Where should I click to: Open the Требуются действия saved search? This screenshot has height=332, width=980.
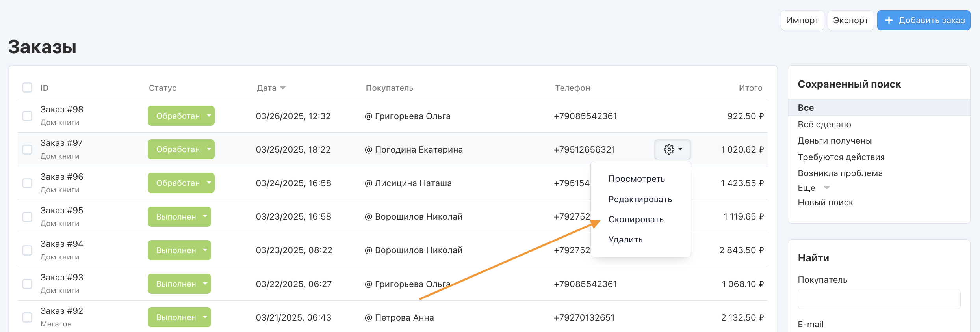(x=841, y=157)
